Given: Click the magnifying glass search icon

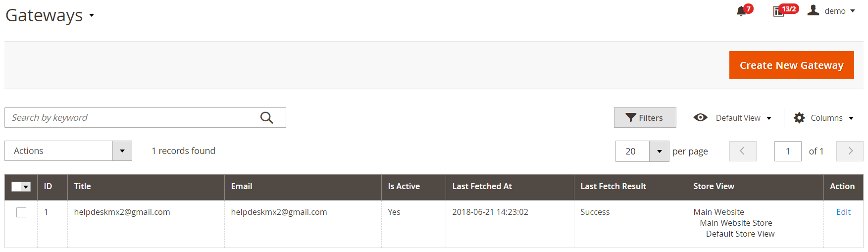Looking at the screenshot, I should point(266,117).
